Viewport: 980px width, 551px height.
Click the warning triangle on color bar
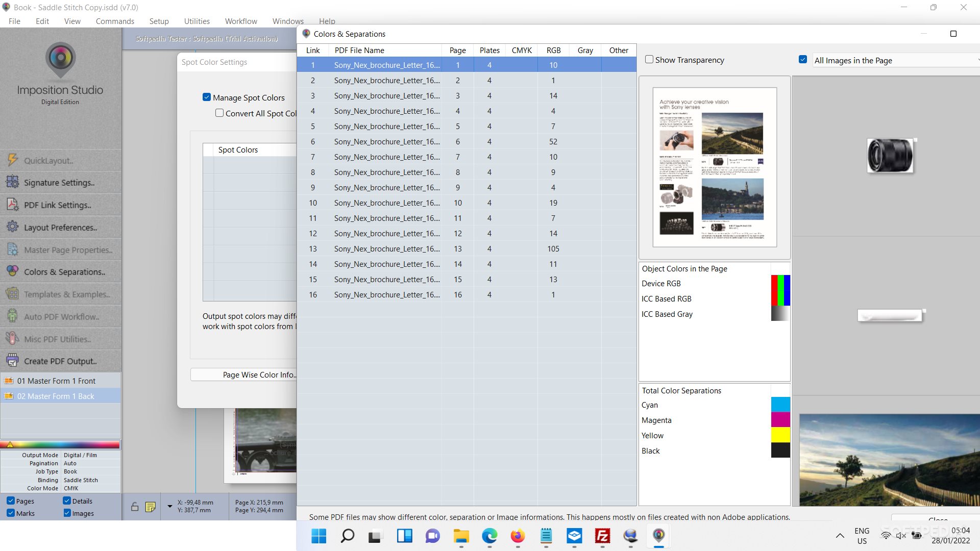point(10,445)
